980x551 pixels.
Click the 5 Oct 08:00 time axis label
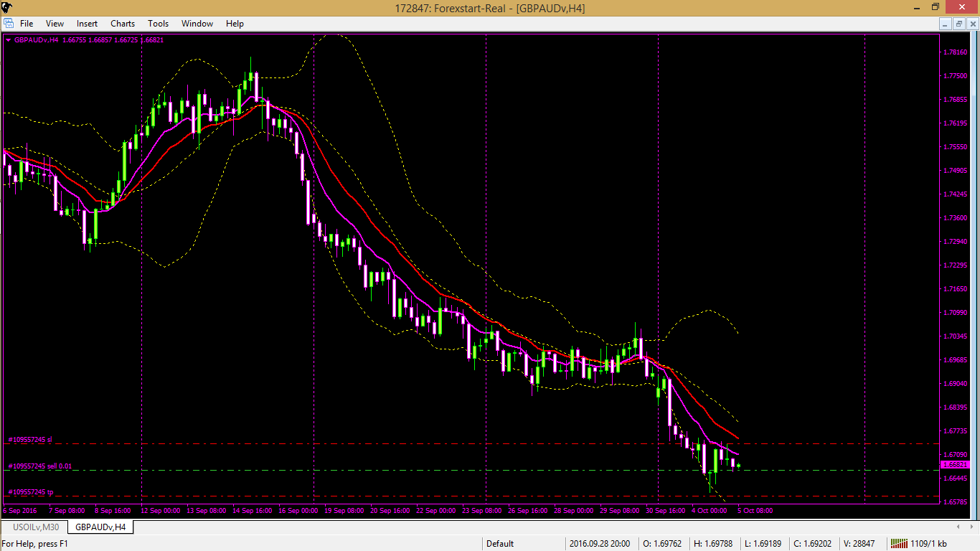click(755, 511)
